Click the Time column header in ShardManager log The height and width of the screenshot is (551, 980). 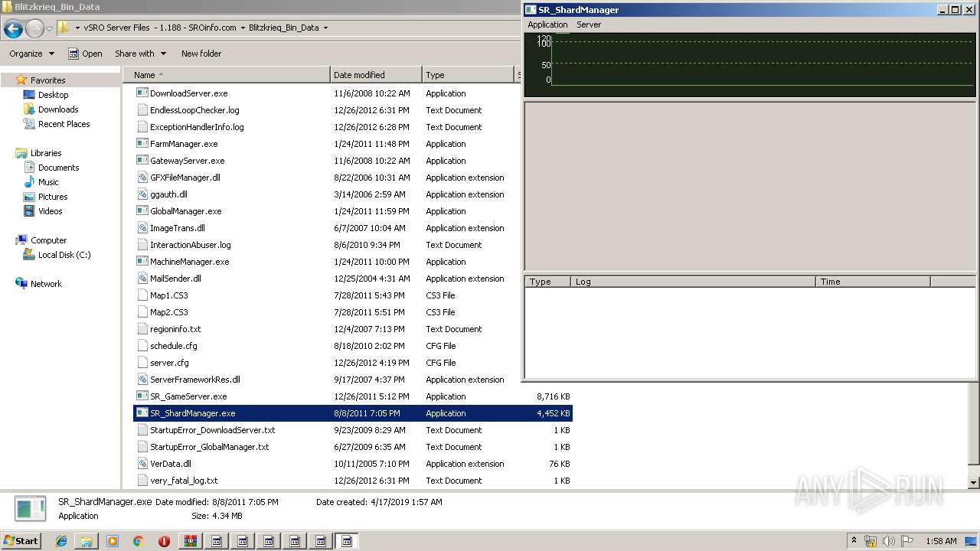tap(873, 282)
